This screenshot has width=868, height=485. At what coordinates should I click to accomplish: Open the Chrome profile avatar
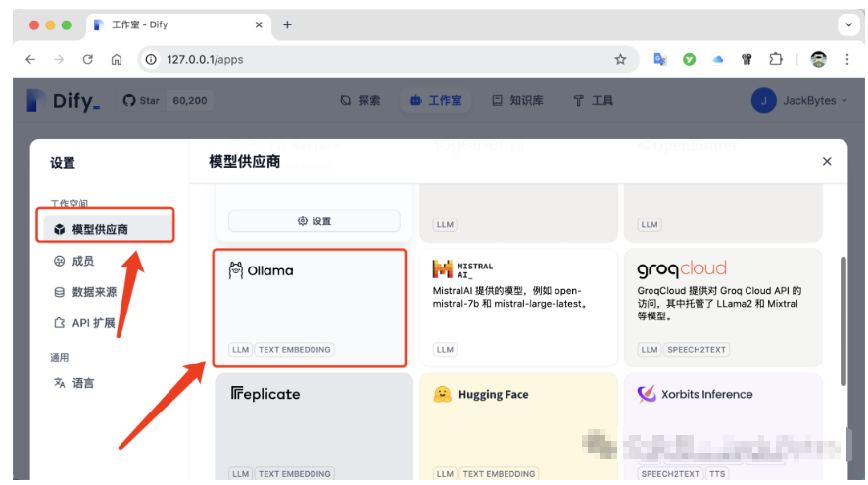pyautogui.click(x=819, y=59)
